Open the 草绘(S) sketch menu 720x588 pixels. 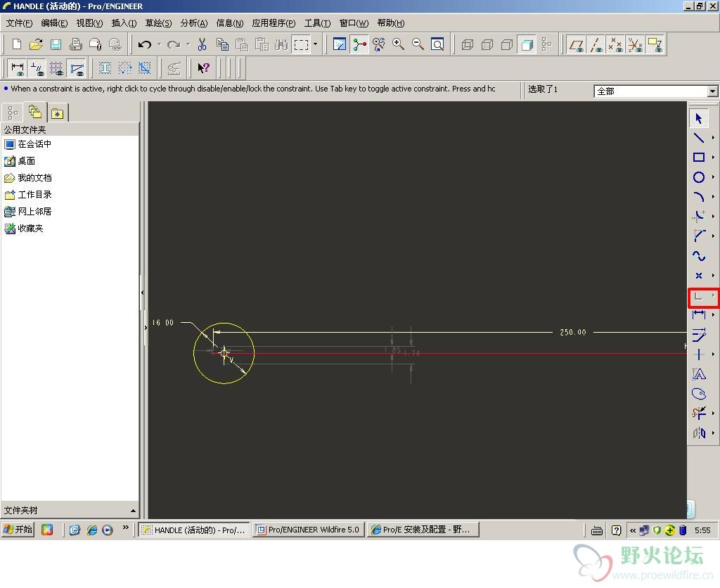click(x=158, y=23)
